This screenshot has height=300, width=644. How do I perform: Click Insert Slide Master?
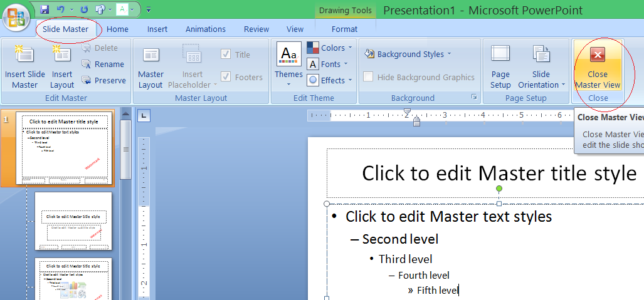pos(24,66)
